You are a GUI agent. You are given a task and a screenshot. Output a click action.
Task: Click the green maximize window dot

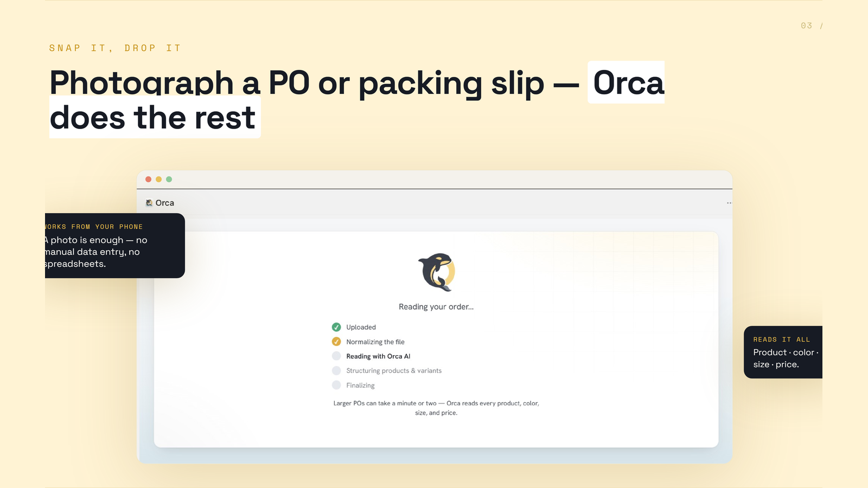pyautogui.click(x=169, y=179)
